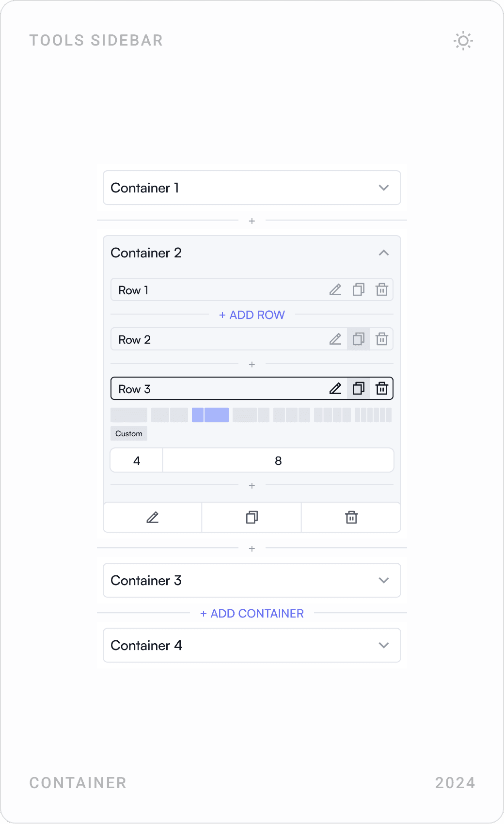Choose the six-column layout option
Image resolution: width=504 pixels, height=824 pixels.
374,415
